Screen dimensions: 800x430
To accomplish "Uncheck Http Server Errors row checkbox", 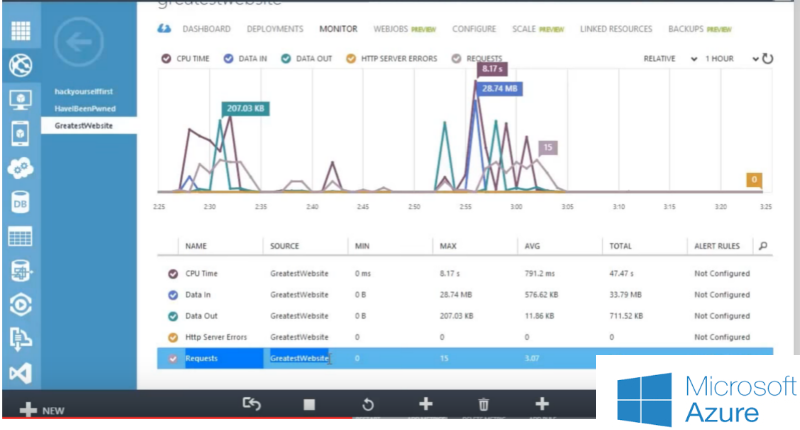I will 173,337.
